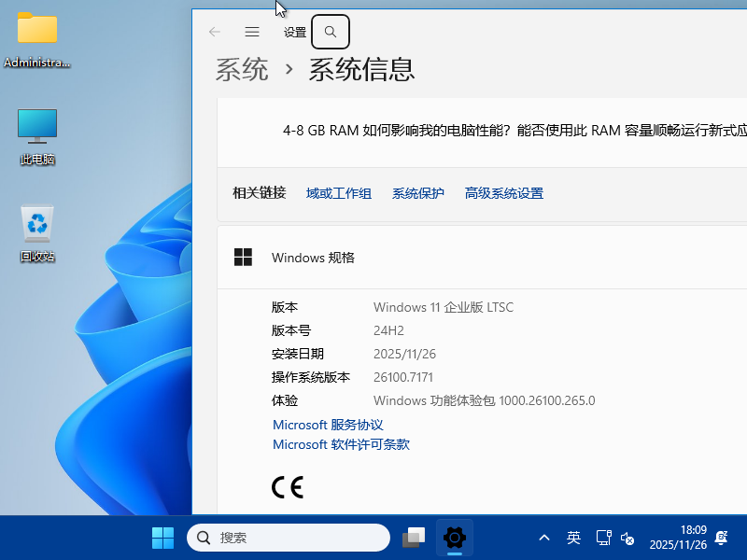747x560 pixels.
Task: Open 高级系统设置 link
Action: (503, 193)
